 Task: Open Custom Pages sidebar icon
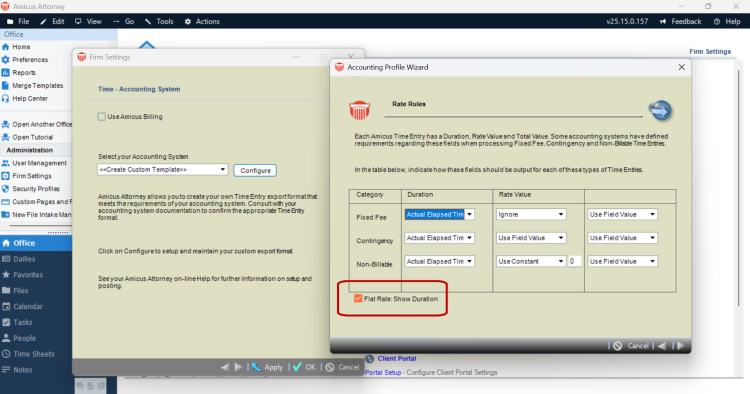pos(6,202)
